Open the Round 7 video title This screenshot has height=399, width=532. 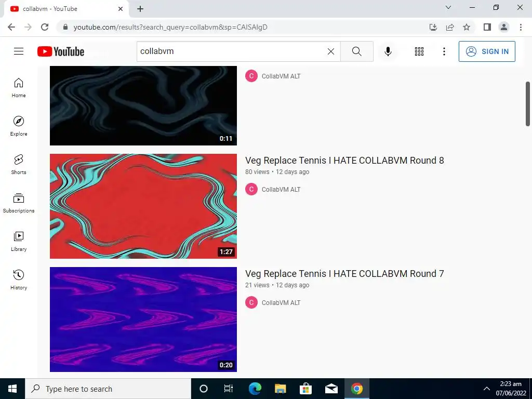click(x=344, y=273)
